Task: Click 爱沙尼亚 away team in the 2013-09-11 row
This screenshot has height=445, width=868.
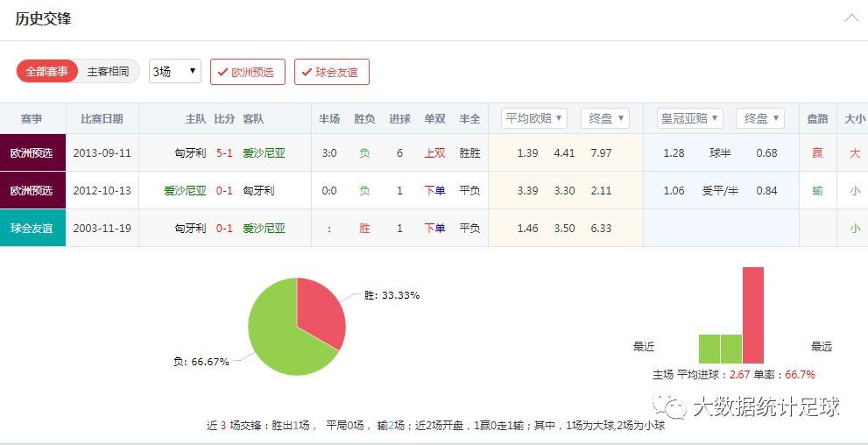Action: pos(264,152)
